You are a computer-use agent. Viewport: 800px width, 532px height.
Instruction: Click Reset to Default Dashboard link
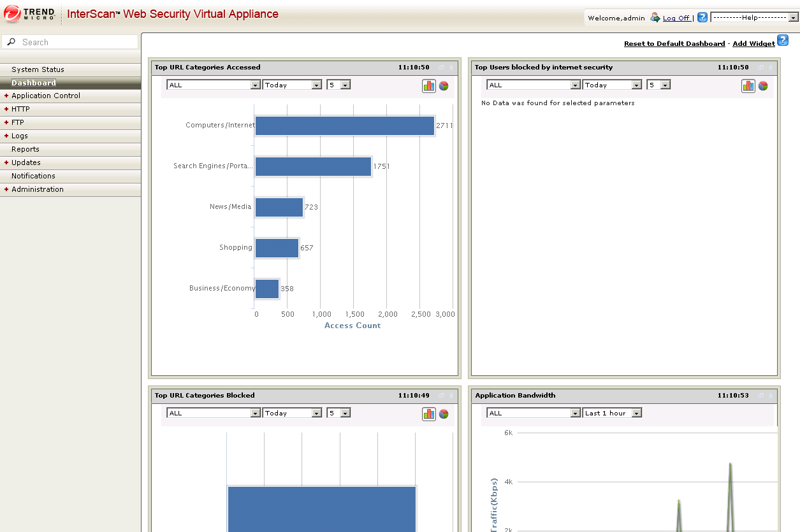coord(674,43)
